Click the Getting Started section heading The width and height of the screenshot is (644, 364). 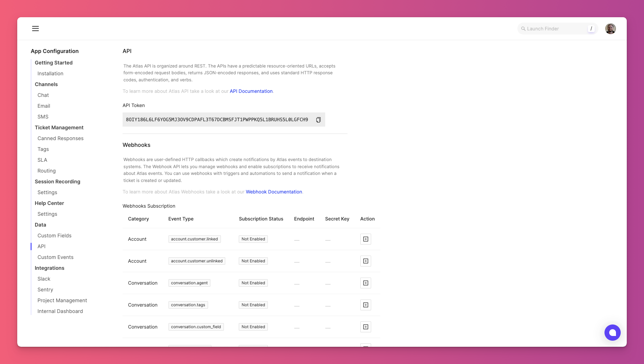click(54, 63)
